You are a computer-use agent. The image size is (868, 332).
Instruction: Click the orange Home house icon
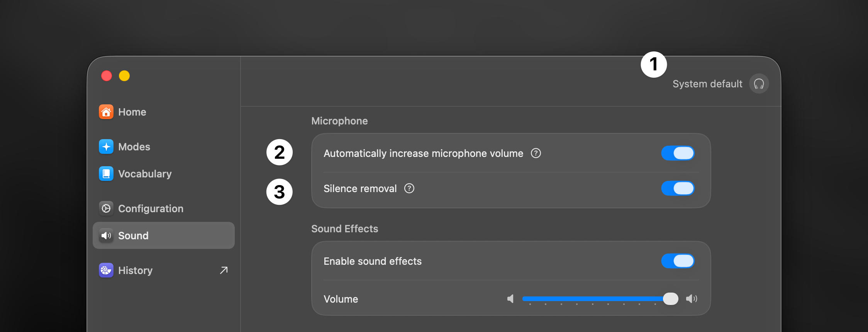(106, 112)
